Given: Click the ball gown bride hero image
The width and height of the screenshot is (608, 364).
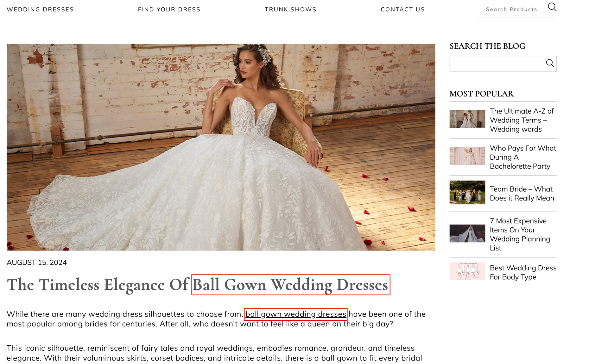Looking at the screenshot, I should click(x=221, y=147).
